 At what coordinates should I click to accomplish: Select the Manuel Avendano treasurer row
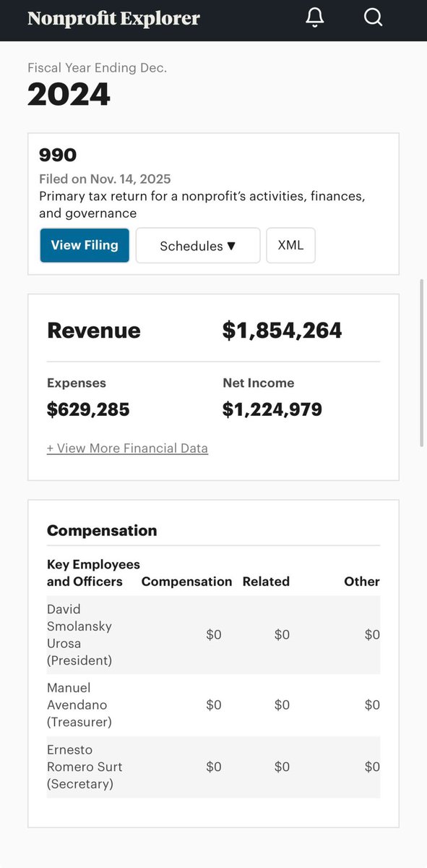click(x=213, y=705)
